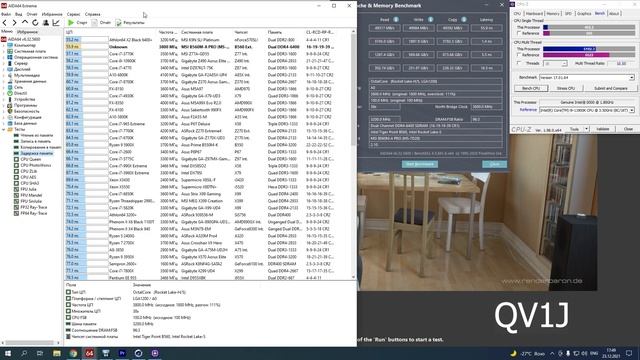
Task: Go forward with AIDA64 toolbar right arrow
Action: pyautogui.click(x=14, y=23)
